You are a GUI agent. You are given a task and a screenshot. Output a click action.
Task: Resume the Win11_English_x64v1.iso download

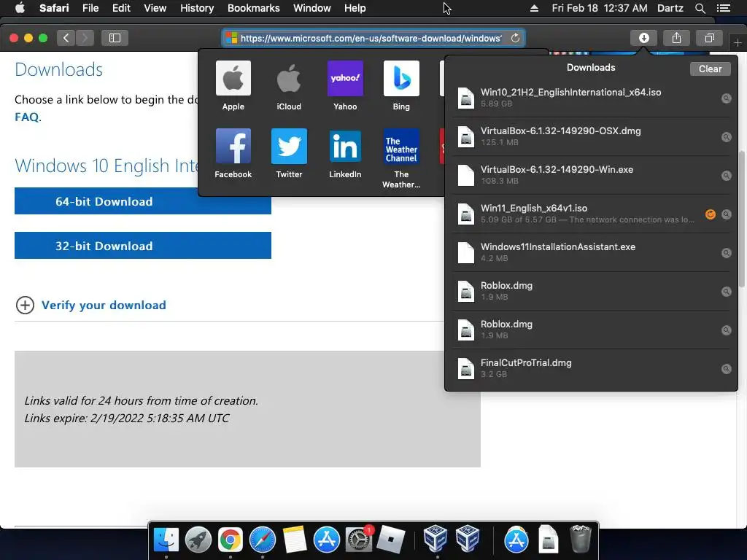pos(711,214)
